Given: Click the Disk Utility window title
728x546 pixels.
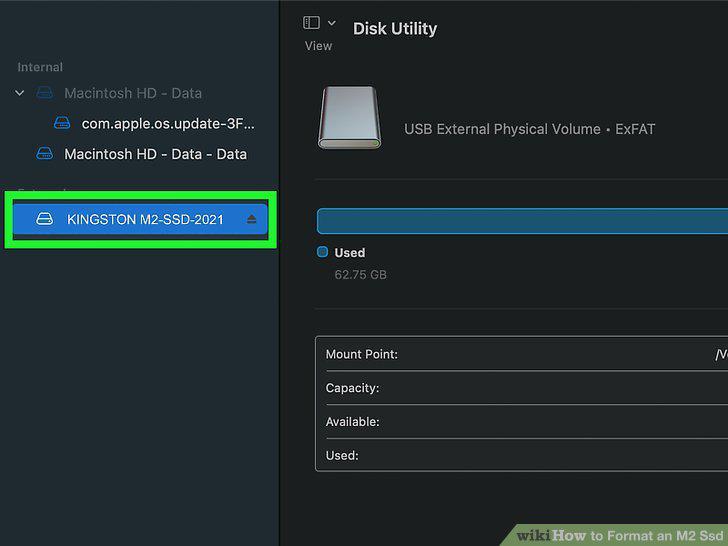Looking at the screenshot, I should [395, 29].
